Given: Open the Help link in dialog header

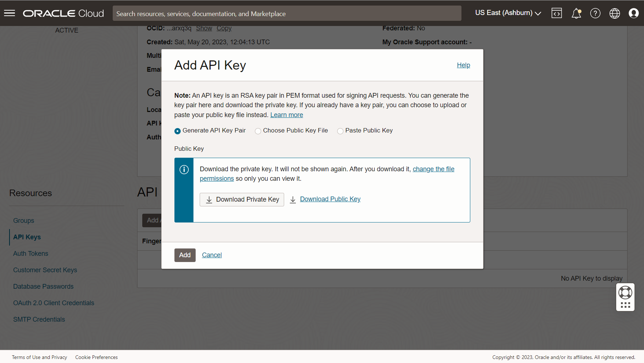Looking at the screenshot, I should coord(463,65).
